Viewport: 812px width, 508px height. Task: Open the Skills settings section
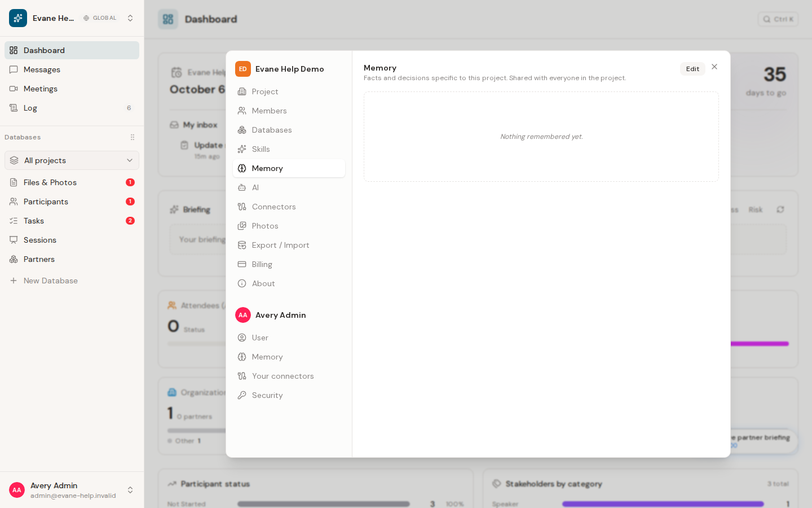tap(289, 149)
